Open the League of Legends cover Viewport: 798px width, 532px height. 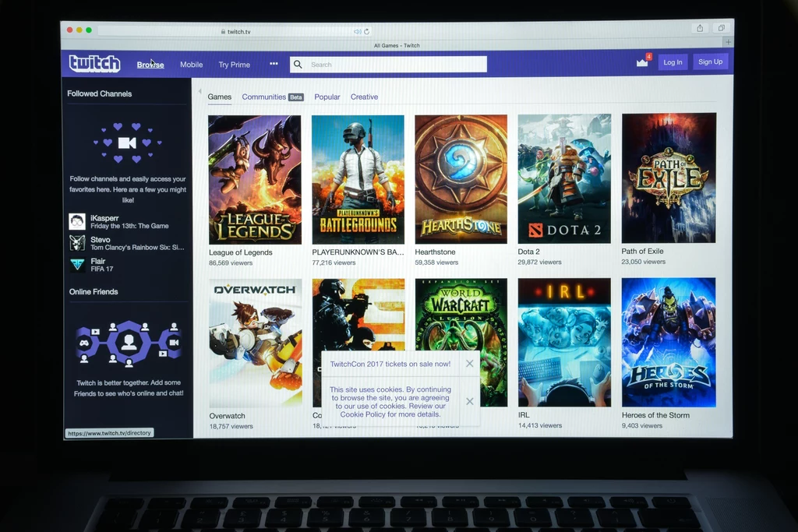tap(255, 179)
